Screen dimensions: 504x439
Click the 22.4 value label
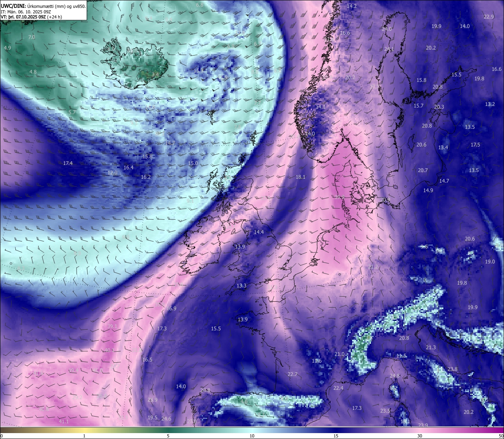pyautogui.click(x=338, y=388)
